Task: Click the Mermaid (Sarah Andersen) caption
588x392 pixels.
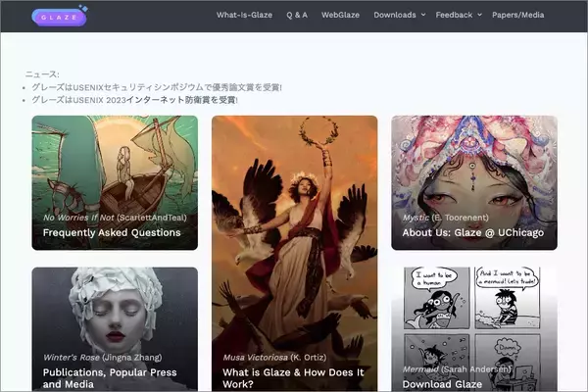Action: 457,369
